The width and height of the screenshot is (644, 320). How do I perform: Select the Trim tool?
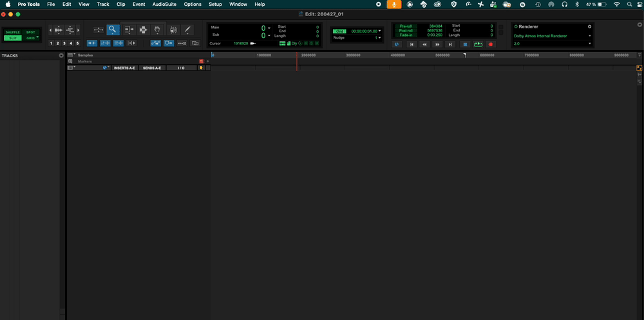(x=129, y=30)
